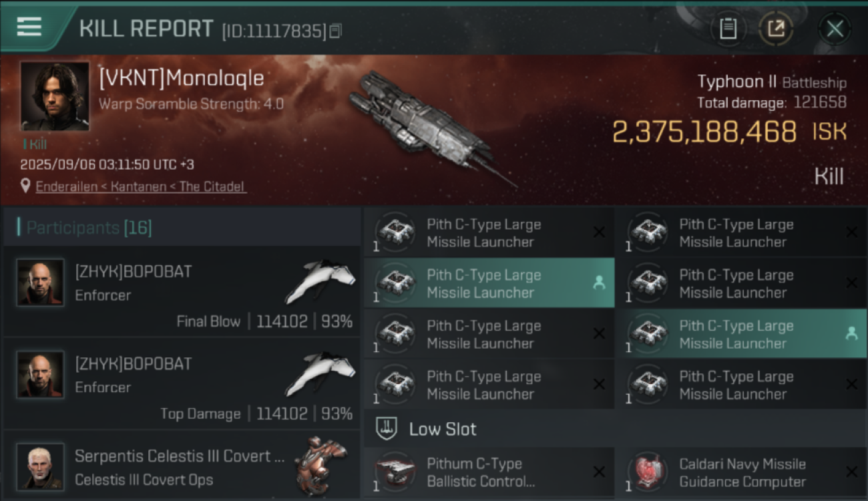Click the person icon on highlighted right launcher

tap(851, 333)
